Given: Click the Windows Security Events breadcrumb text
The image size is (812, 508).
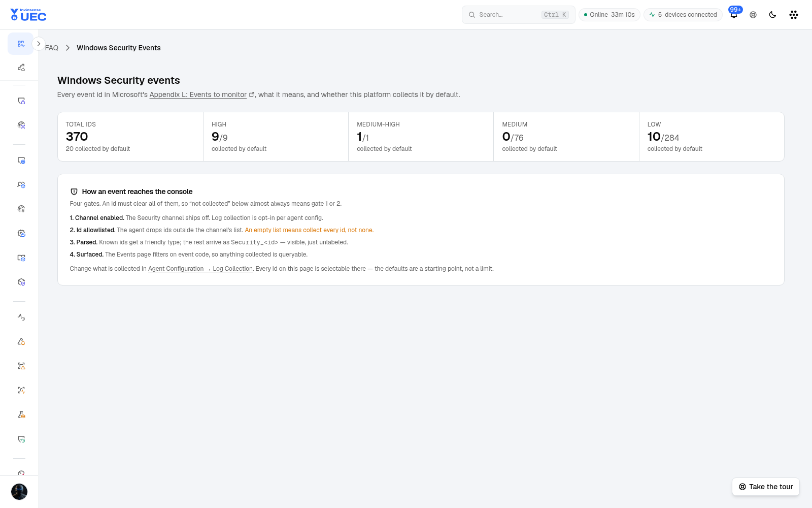Looking at the screenshot, I should (x=119, y=48).
